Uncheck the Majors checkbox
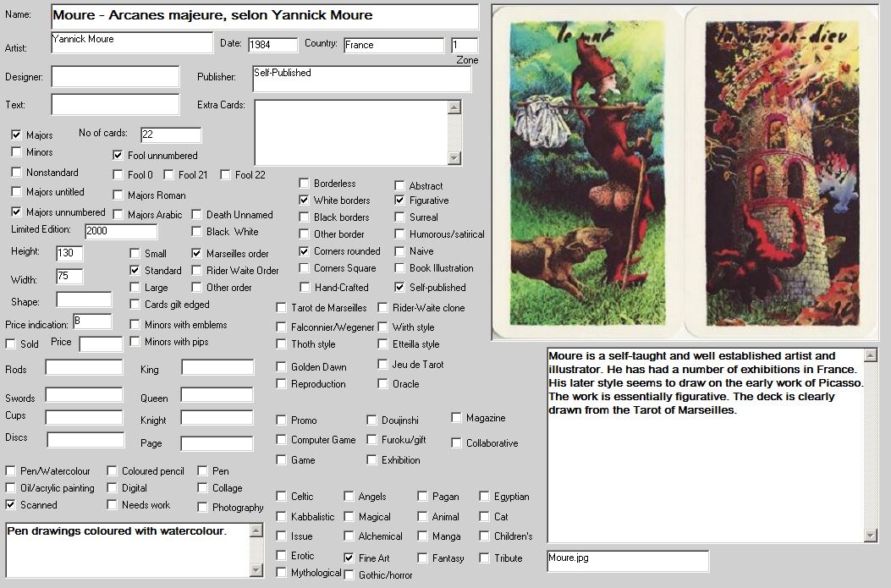 (17, 135)
